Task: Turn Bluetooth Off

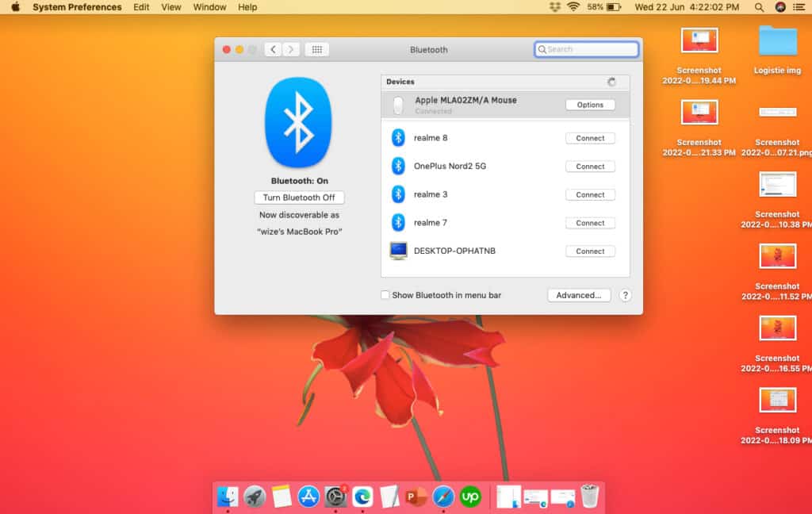Action: pos(299,198)
